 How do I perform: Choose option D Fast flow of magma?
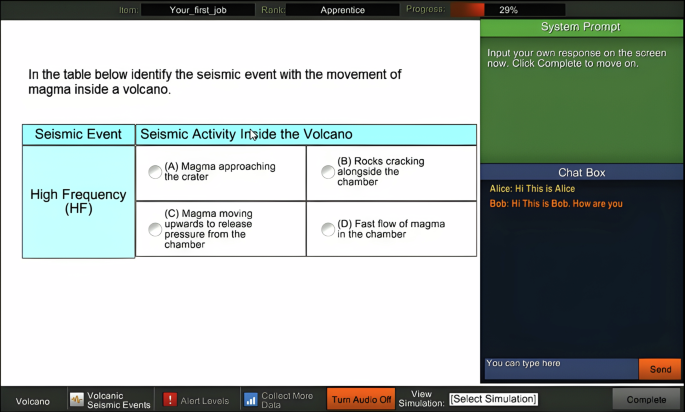(x=328, y=230)
